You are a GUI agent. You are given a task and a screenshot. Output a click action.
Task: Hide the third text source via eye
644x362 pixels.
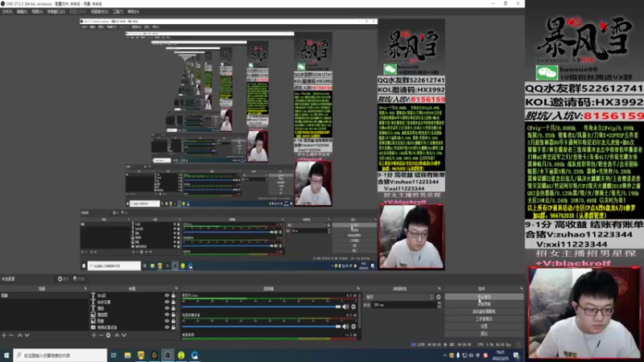[167, 308]
